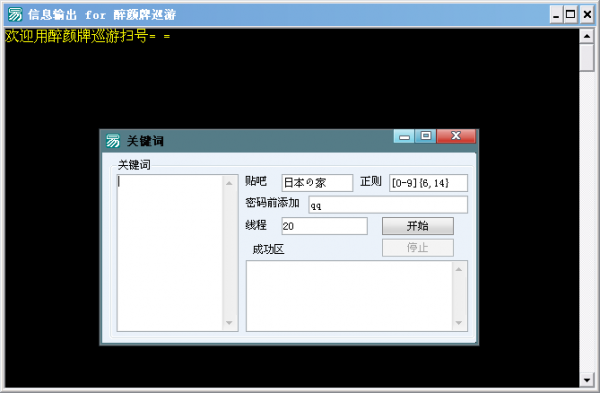
Task: Click the greyed 停止 stop button
Action: [x=417, y=248]
